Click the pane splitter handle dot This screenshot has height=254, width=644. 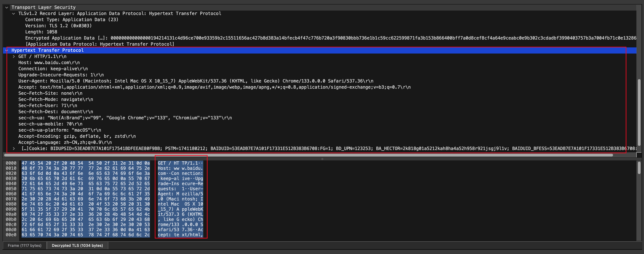[x=322, y=159]
